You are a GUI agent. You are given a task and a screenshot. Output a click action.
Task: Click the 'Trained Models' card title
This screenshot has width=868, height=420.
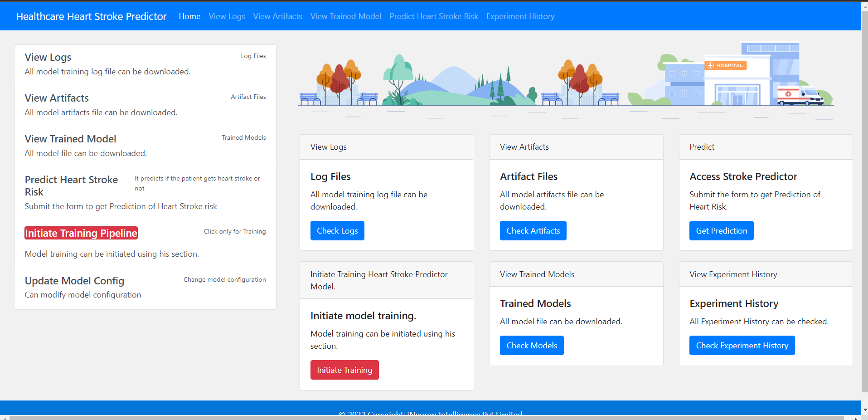(535, 303)
